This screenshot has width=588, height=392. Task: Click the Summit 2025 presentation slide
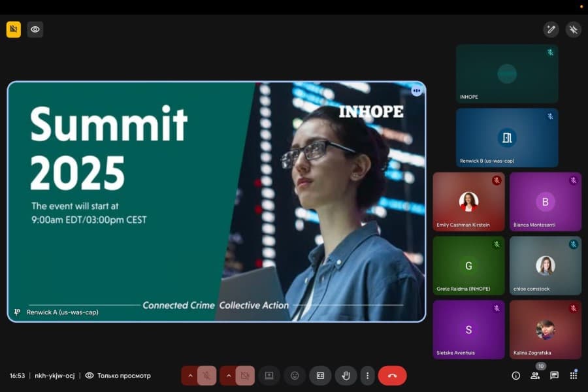(216, 201)
